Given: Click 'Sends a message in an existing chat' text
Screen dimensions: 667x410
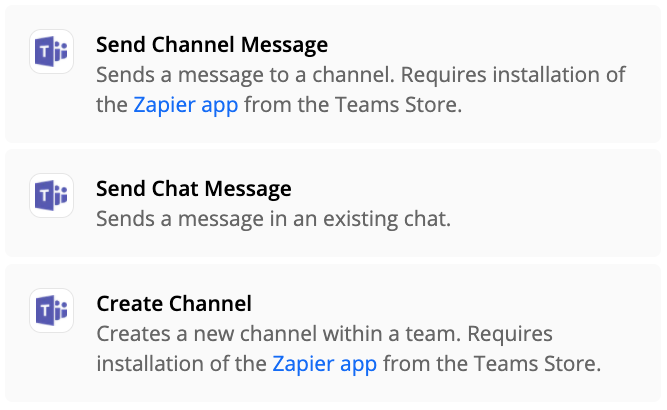Looking at the screenshot, I should [x=273, y=219].
